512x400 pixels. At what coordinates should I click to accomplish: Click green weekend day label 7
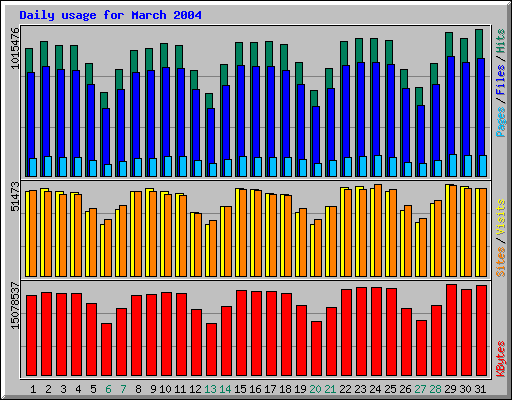[x=123, y=389]
